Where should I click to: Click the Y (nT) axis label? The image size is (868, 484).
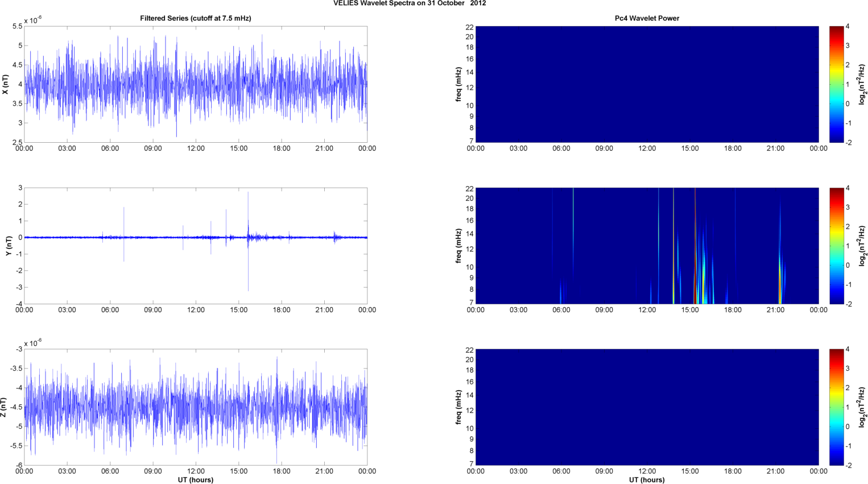pos(9,246)
